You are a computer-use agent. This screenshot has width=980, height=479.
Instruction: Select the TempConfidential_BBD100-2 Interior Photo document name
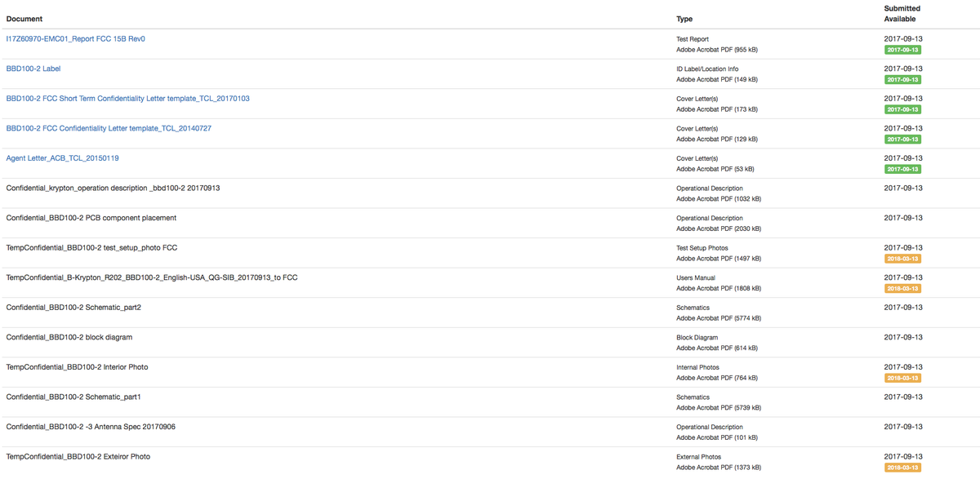77,367
